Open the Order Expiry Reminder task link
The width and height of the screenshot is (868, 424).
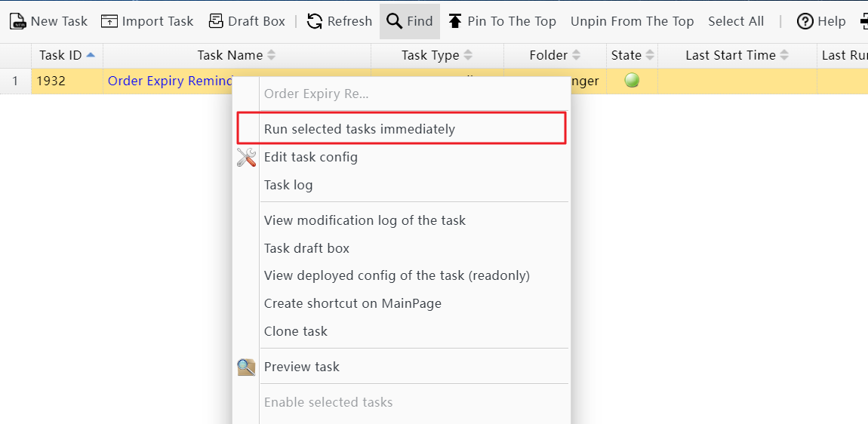pos(169,81)
